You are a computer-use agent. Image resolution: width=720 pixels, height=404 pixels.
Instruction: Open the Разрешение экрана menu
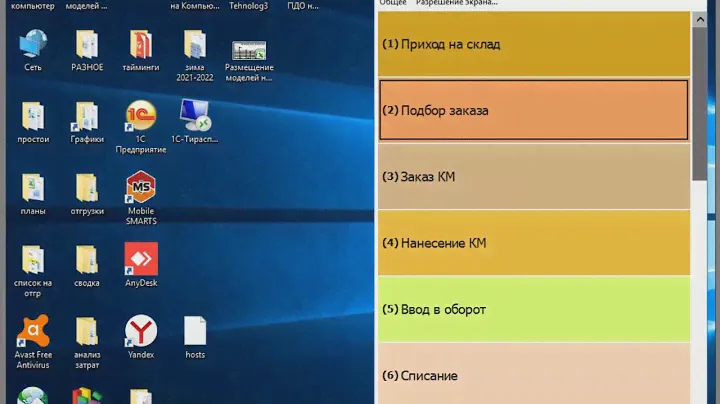(x=456, y=4)
